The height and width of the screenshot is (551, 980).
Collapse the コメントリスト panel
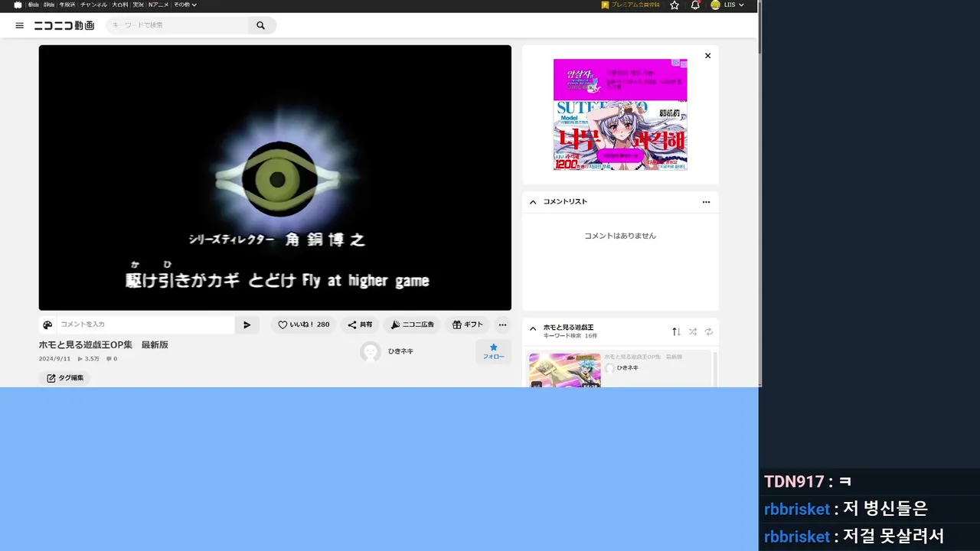point(533,202)
